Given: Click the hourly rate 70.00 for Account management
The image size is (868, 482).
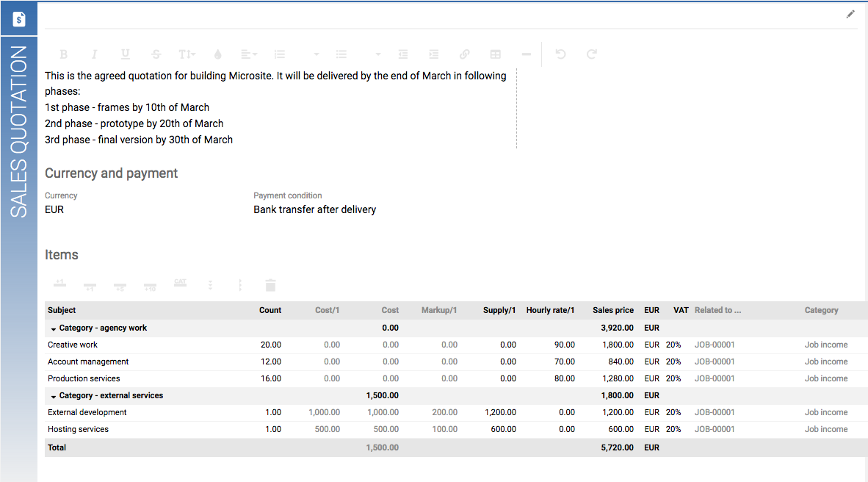Looking at the screenshot, I should (x=565, y=361).
